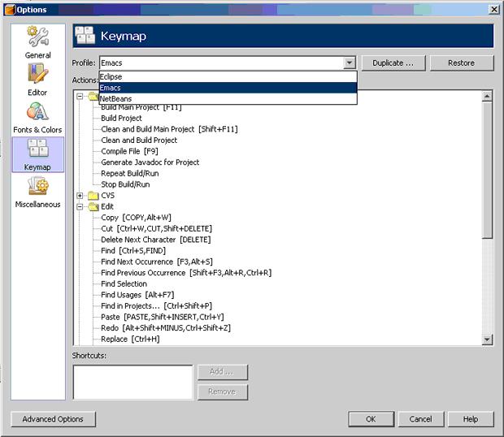The width and height of the screenshot is (504, 437).
Task: Click the Keymap header icon
Action: 85,36
